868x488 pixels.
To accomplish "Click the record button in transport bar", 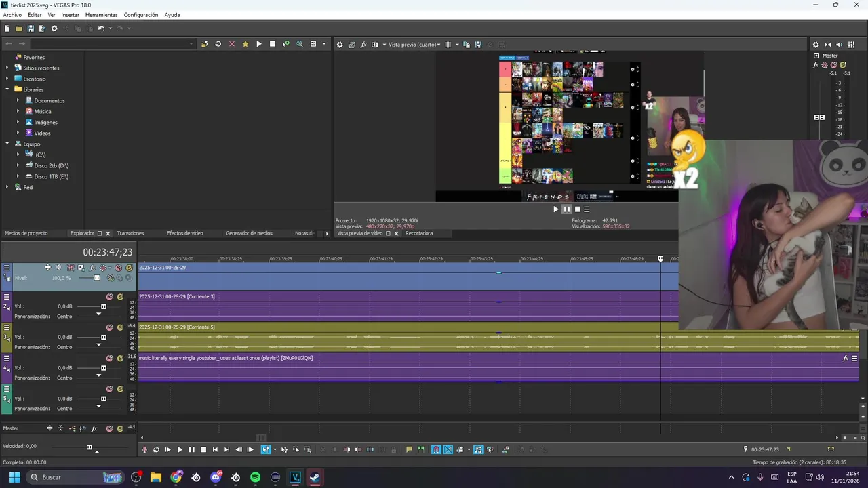I will 144,449.
